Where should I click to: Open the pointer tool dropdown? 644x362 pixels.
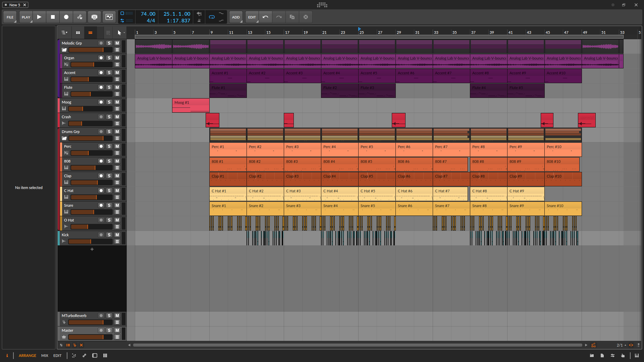click(124, 33)
